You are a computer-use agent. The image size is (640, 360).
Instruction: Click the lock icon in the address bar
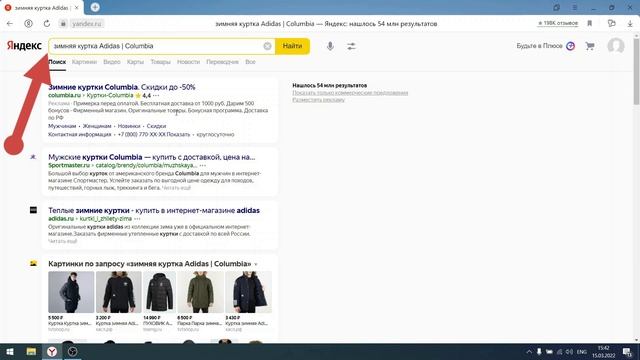63,24
